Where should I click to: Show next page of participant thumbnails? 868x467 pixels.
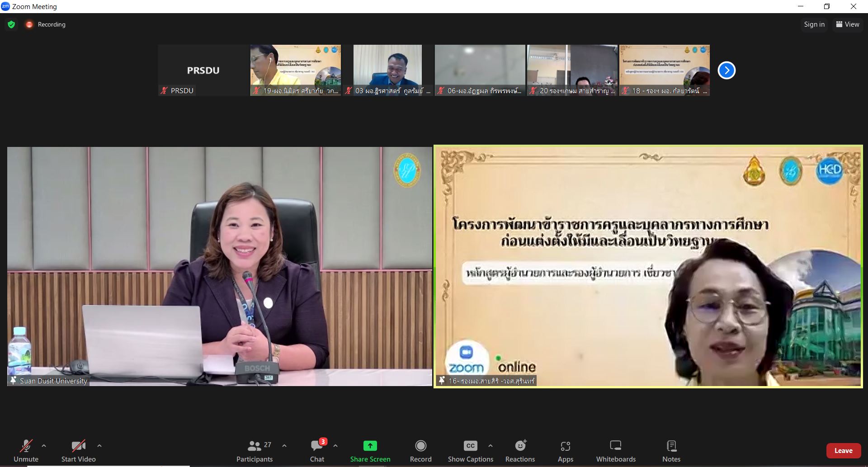[726, 70]
